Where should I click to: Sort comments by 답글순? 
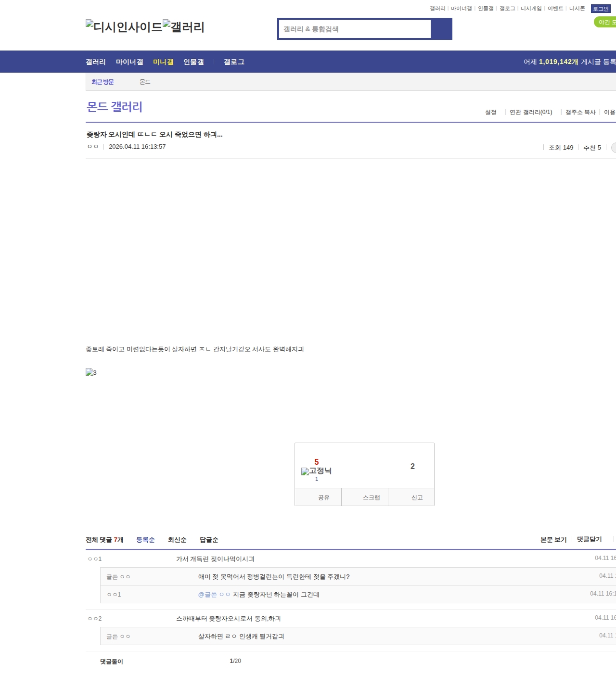pyautogui.click(x=209, y=540)
